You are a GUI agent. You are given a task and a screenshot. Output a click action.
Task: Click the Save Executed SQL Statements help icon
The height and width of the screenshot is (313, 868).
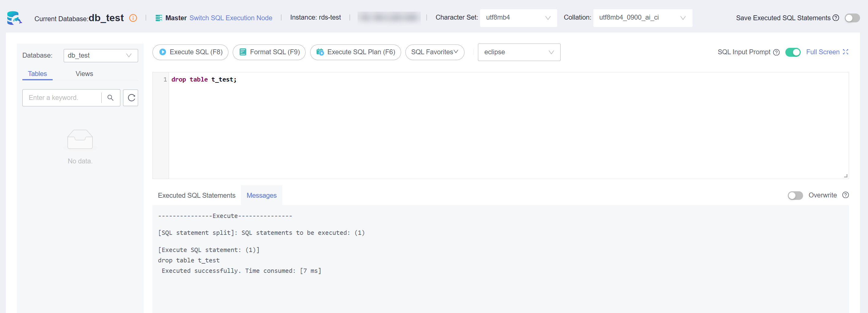pyautogui.click(x=836, y=18)
